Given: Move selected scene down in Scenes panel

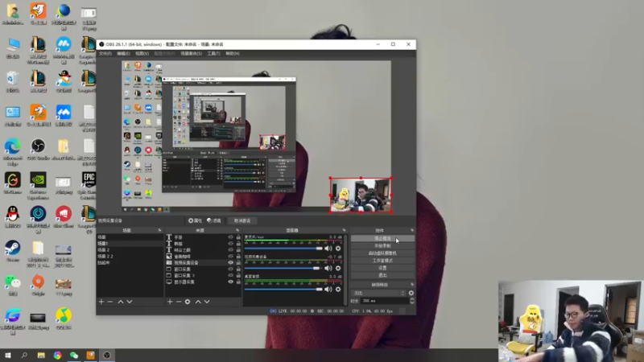Looking at the screenshot, I should [x=130, y=302].
